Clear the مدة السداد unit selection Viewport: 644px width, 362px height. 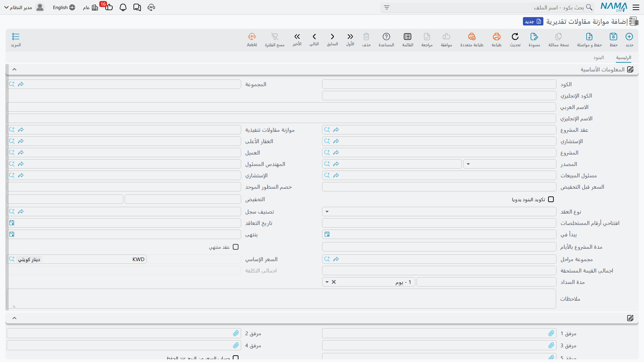pyautogui.click(x=334, y=282)
